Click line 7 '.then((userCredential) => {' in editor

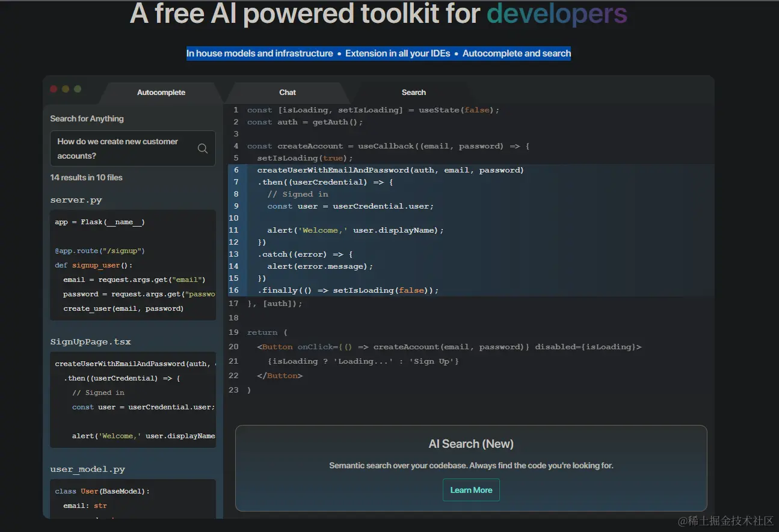pyautogui.click(x=325, y=182)
